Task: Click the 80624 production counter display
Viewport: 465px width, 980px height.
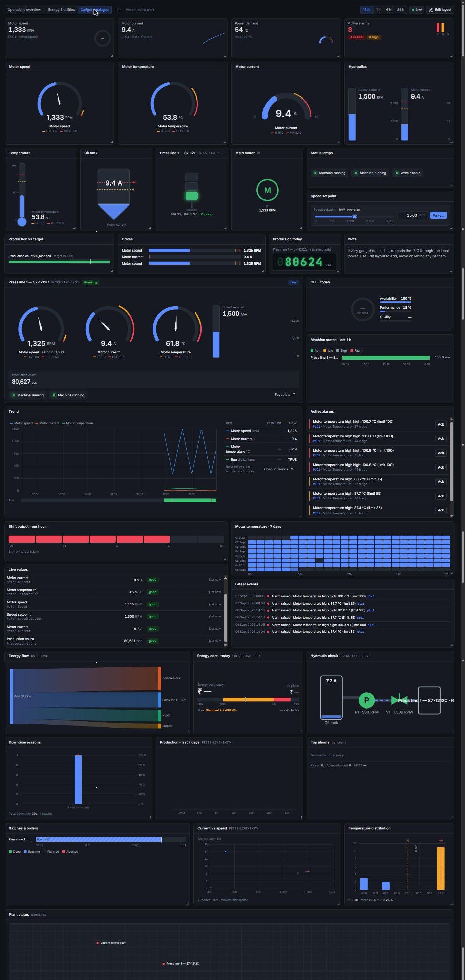Action: 305,262
